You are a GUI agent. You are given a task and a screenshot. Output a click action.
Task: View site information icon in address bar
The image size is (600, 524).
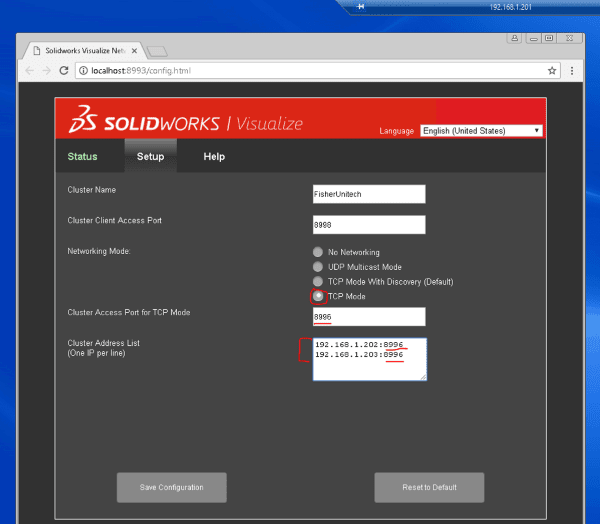(x=83, y=70)
